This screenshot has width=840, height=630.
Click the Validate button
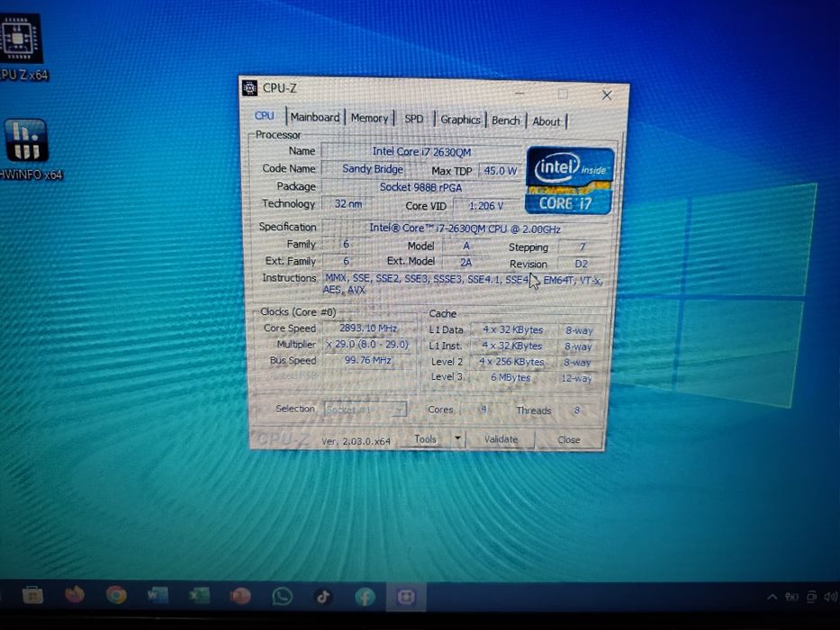tap(501, 439)
